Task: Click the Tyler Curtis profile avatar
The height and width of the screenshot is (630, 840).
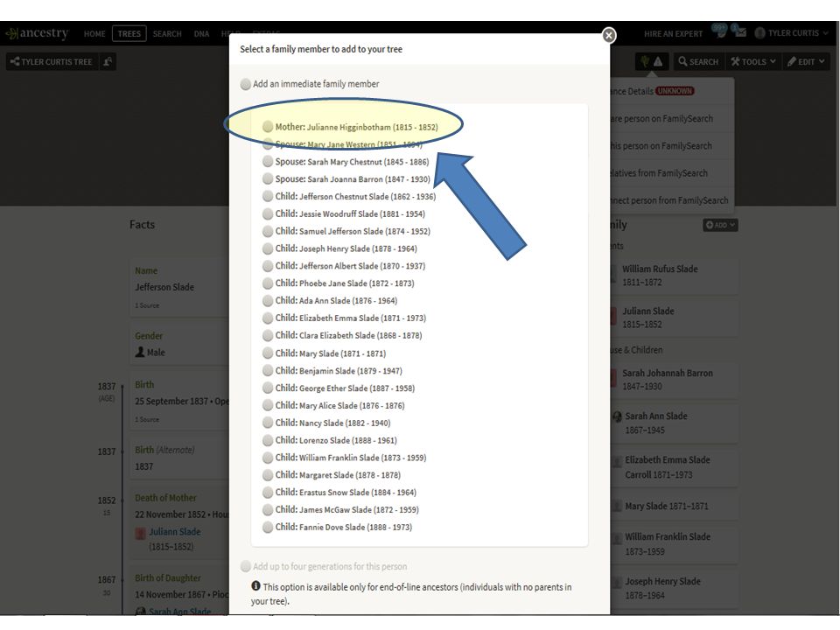Action: click(759, 33)
